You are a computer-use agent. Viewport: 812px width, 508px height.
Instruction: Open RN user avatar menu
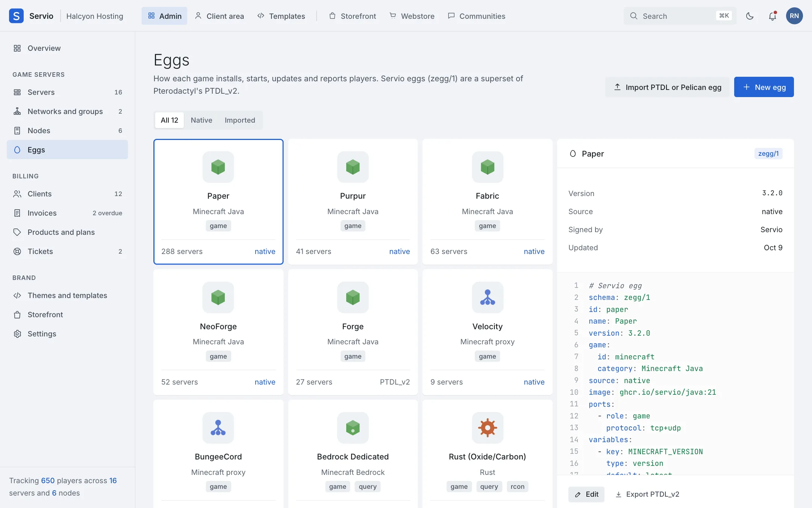pyautogui.click(x=794, y=16)
